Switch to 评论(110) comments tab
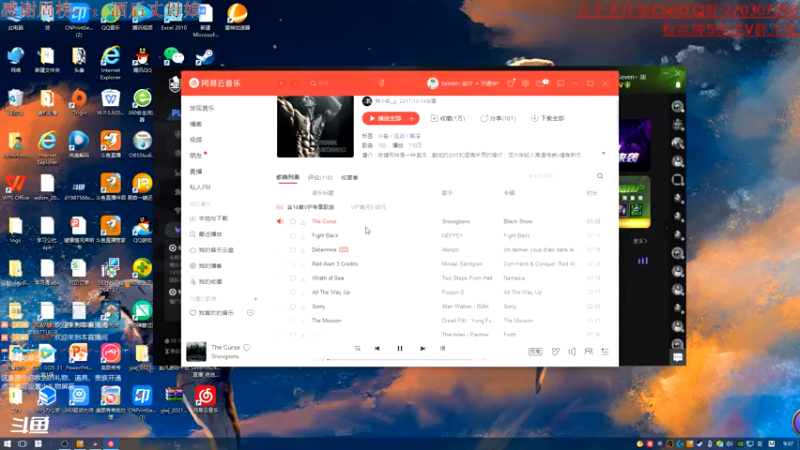Image resolution: width=800 pixels, height=450 pixels. click(x=320, y=178)
